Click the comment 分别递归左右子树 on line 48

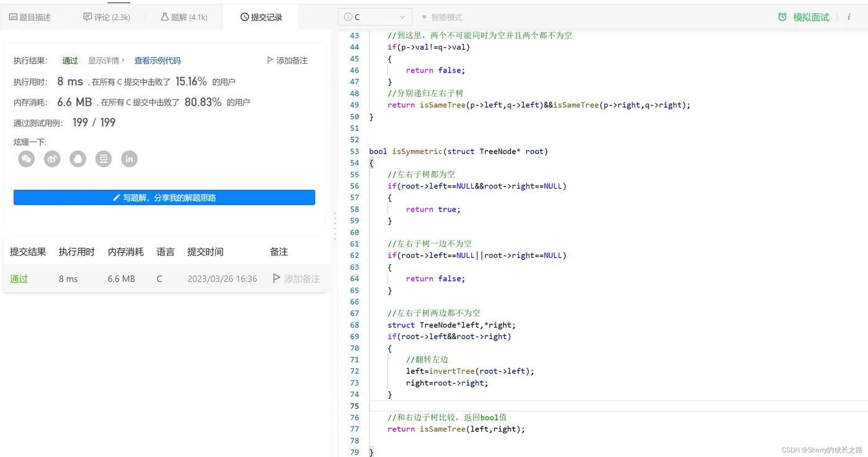pyautogui.click(x=425, y=93)
